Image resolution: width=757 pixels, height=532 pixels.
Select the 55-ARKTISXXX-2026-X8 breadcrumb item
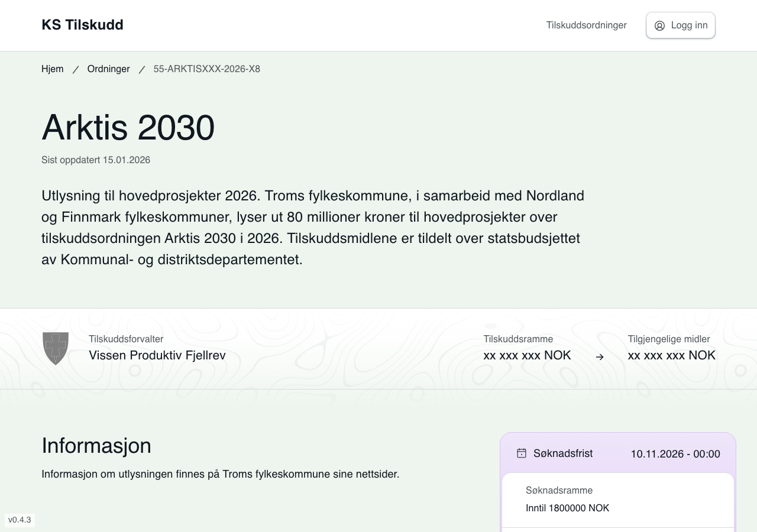(x=206, y=69)
